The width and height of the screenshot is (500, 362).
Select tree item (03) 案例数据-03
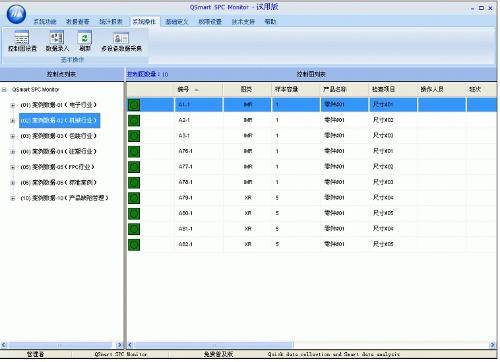point(58,136)
